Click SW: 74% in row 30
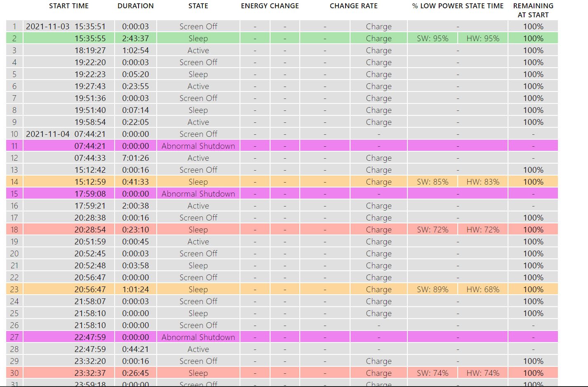 tap(433, 373)
